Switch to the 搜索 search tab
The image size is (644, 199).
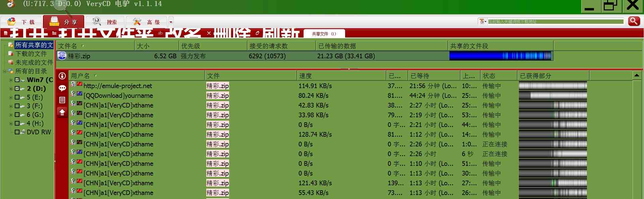(x=105, y=22)
